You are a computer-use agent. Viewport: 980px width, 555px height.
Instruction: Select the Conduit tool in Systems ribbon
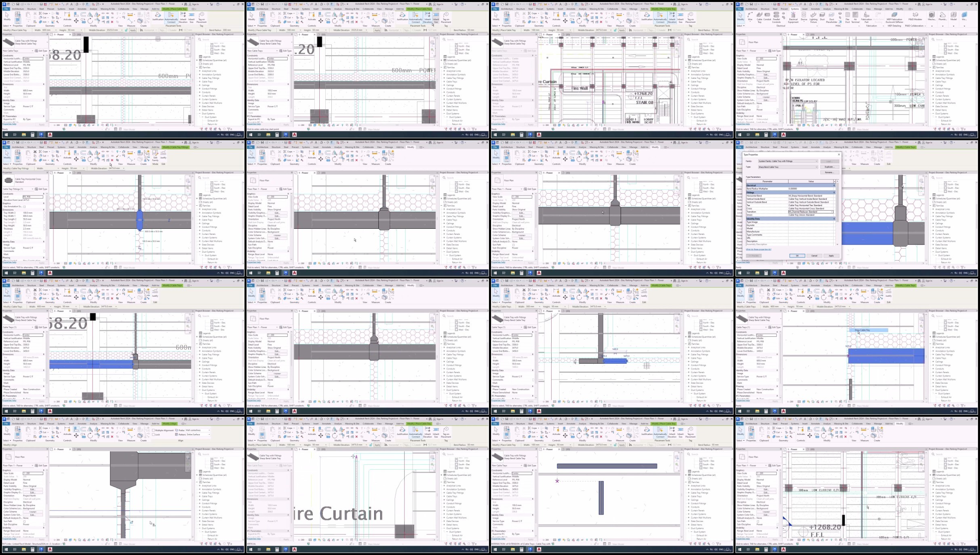pyautogui.click(x=767, y=16)
